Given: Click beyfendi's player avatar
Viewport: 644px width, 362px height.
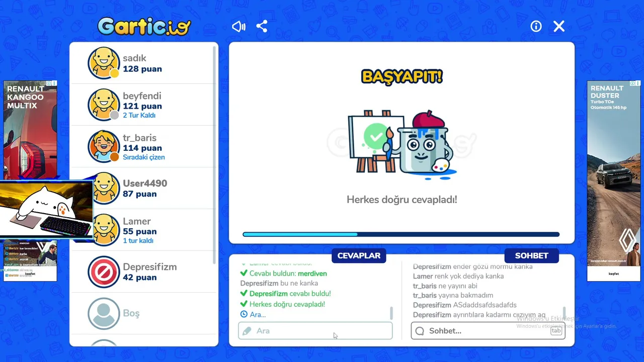Looking at the screenshot, I should pos(104,105).
